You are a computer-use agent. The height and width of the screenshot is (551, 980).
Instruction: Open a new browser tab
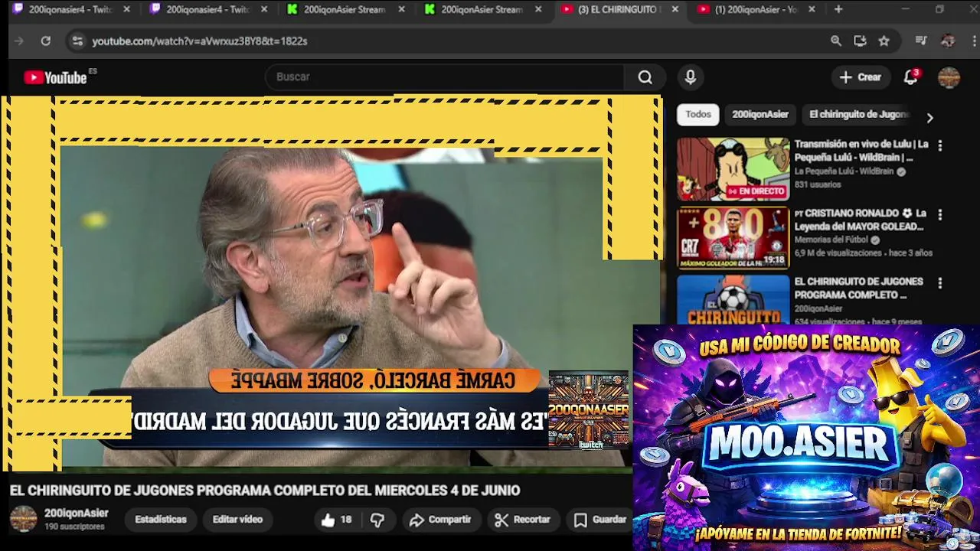(838, 10)
